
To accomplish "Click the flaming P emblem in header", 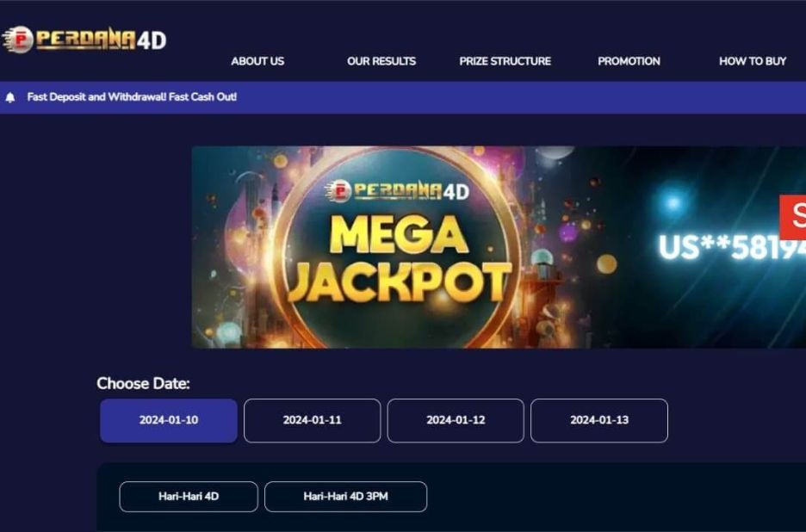I will 18,40.
